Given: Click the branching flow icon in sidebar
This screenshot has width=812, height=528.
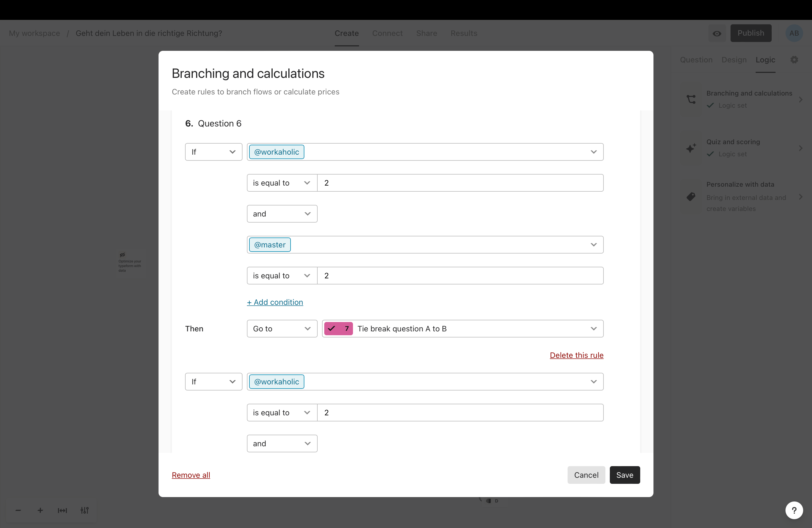Looking at the screenshot, I should tap(691, 99).
